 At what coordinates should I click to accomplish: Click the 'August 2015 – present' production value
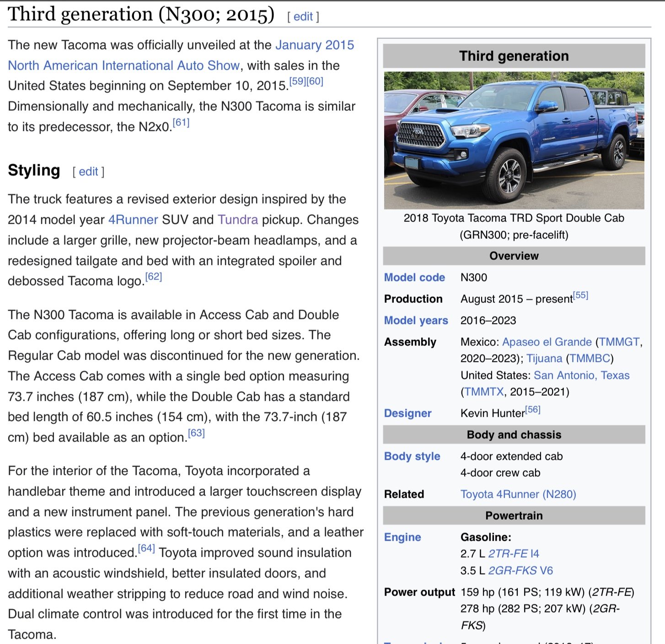point(516,299)
